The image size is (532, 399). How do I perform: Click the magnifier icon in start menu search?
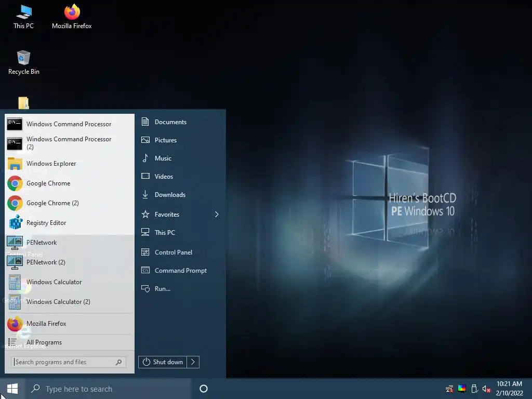point(118,362)
